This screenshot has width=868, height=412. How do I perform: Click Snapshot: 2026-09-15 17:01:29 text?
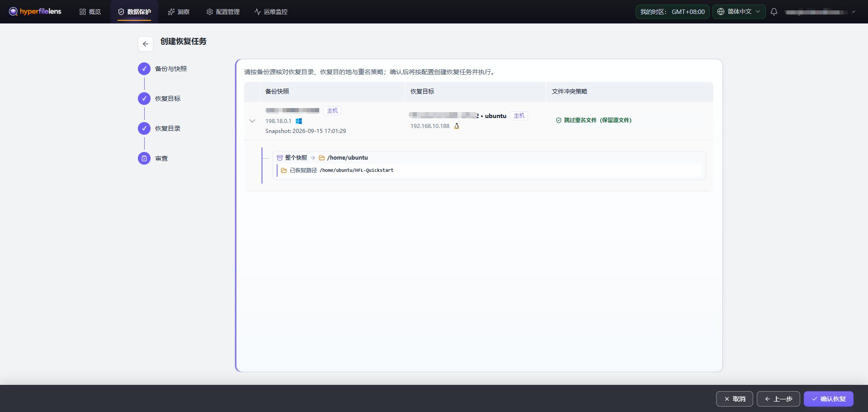(306, 131)
